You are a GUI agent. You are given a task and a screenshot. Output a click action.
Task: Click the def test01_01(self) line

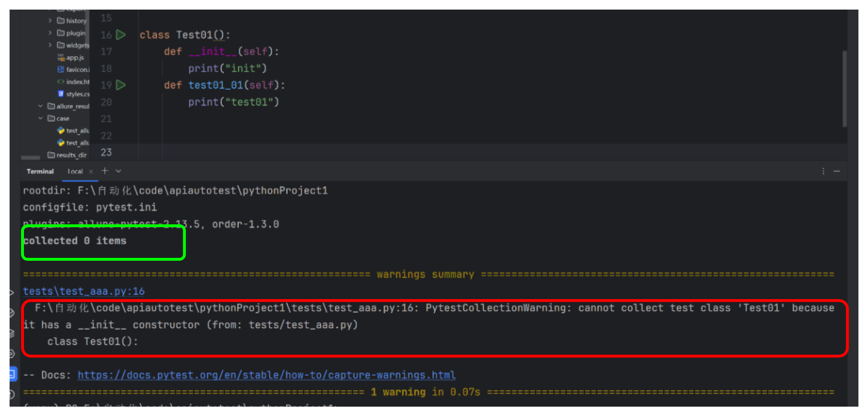point(224,85)
